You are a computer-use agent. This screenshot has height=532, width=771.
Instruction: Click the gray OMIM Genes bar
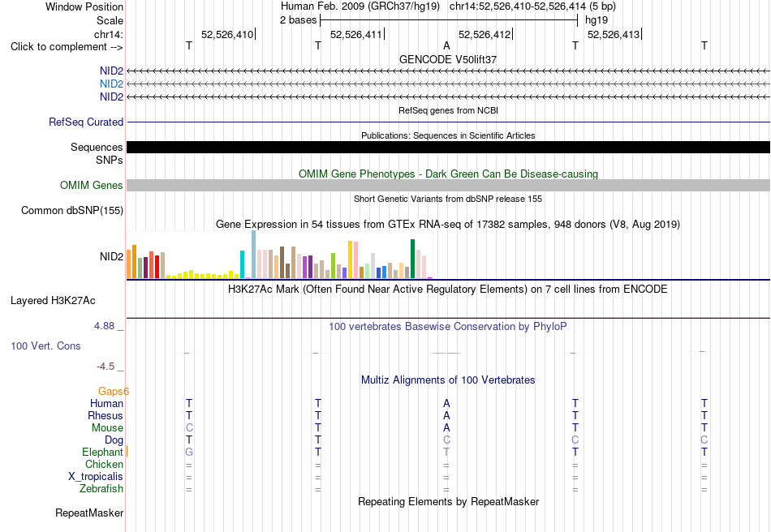(448, 185)
